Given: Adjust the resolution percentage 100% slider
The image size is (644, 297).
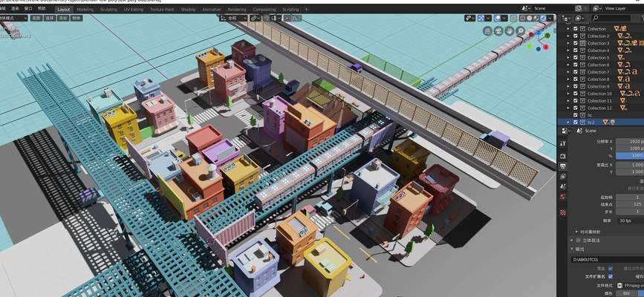Looking at the screenshot, I should [x=630, y=156].
